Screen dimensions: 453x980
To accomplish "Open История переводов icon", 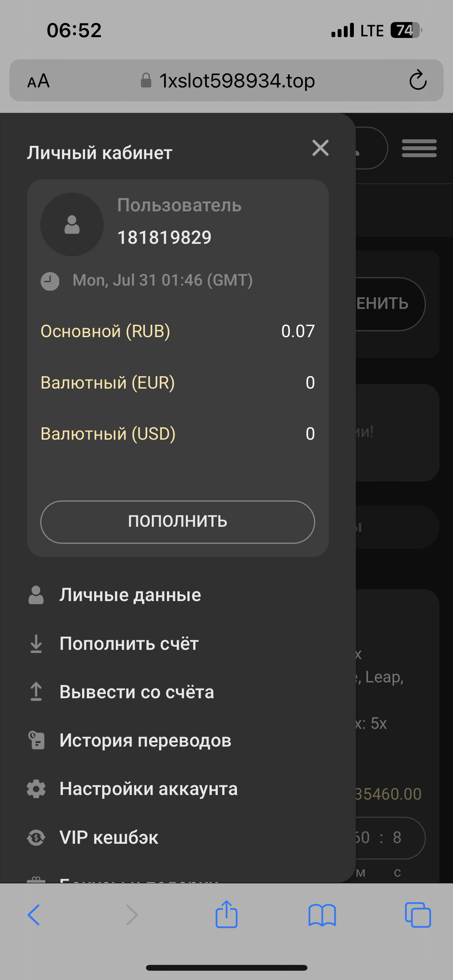I will (x=36, y=740).
